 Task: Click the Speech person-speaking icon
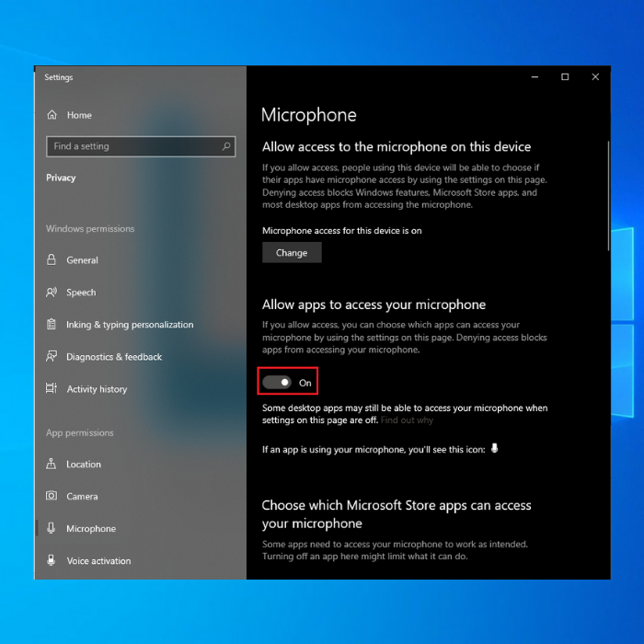52,292
